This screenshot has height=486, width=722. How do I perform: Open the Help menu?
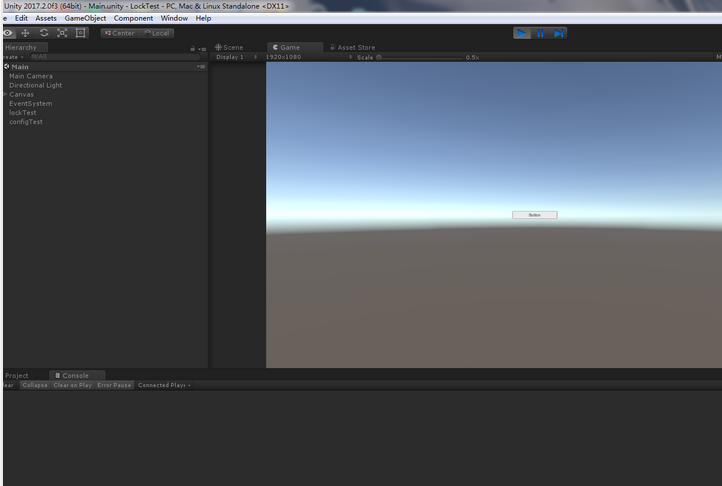coord(203,18)
